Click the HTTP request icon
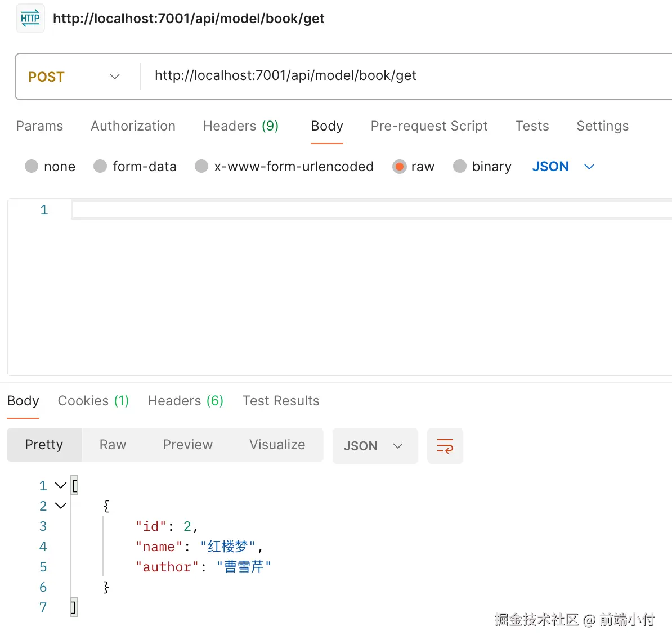 [x=30, y=19]
